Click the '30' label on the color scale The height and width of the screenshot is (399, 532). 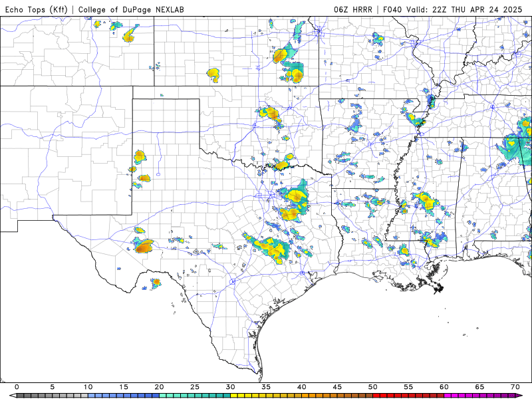(x=230, y=386)
